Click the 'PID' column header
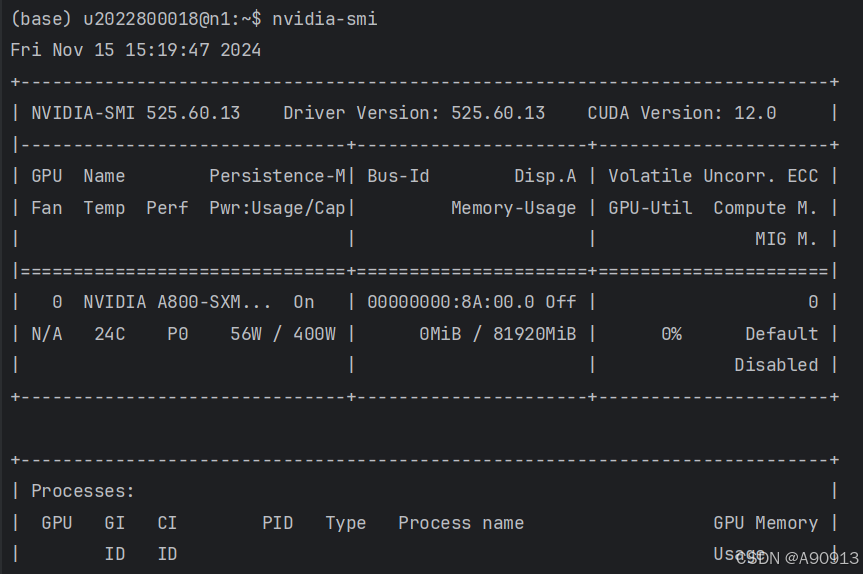Screen dimensions: 863x574 coord(277,523)
